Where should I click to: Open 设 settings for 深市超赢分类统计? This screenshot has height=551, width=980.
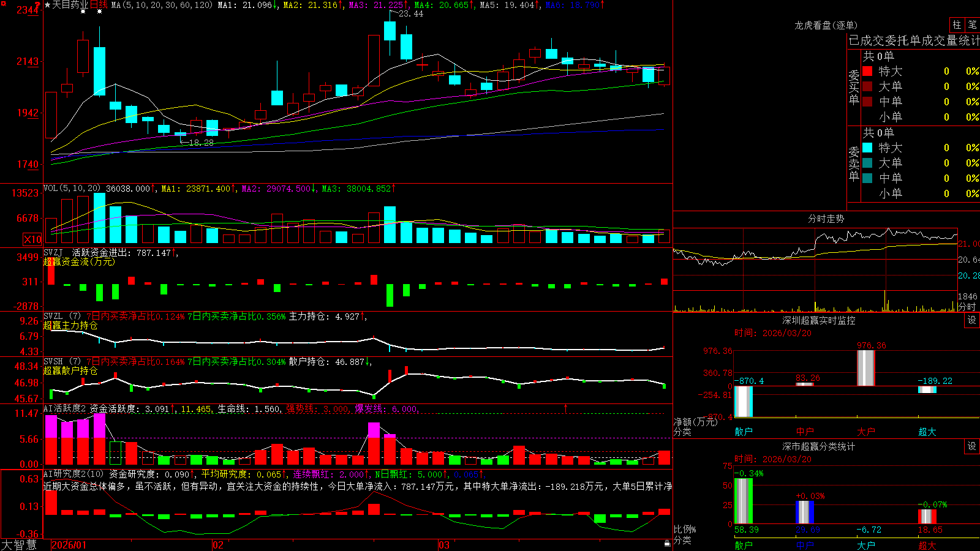tap(972, 446)
